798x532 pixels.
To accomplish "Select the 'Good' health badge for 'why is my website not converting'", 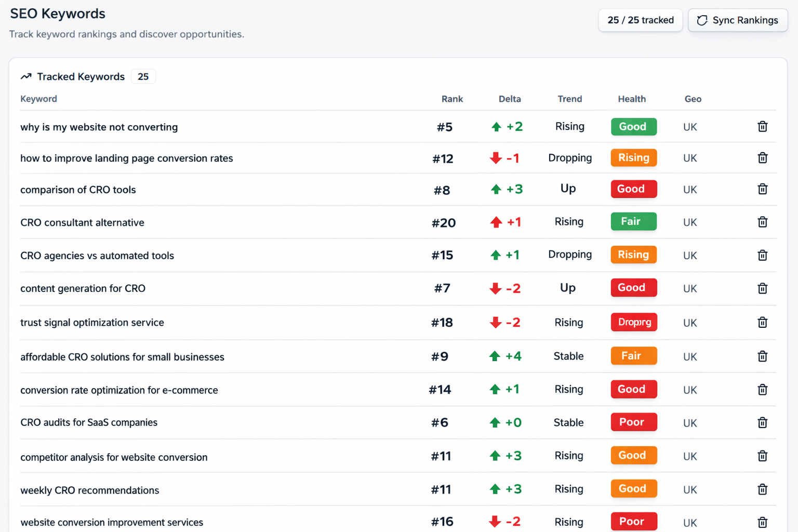I will [x=633, y=126].
